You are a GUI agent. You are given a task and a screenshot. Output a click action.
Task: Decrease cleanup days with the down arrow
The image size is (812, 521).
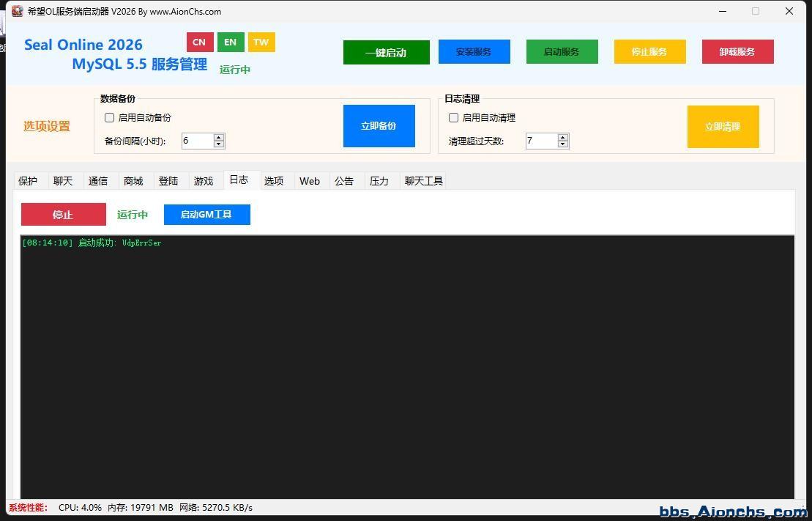(563, 144)
